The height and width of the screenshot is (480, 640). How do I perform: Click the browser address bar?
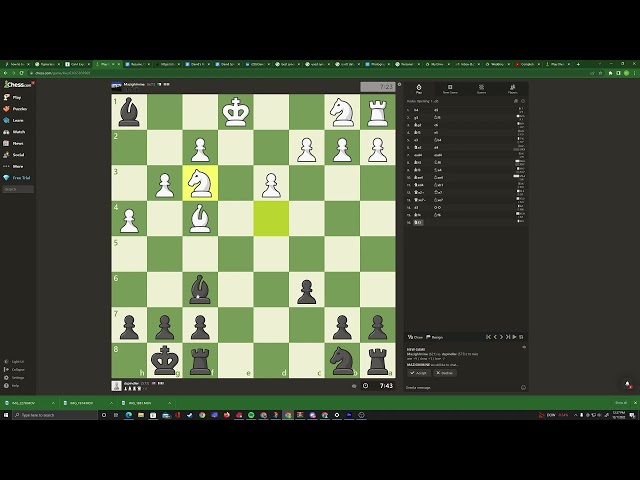tap(306, 73)
